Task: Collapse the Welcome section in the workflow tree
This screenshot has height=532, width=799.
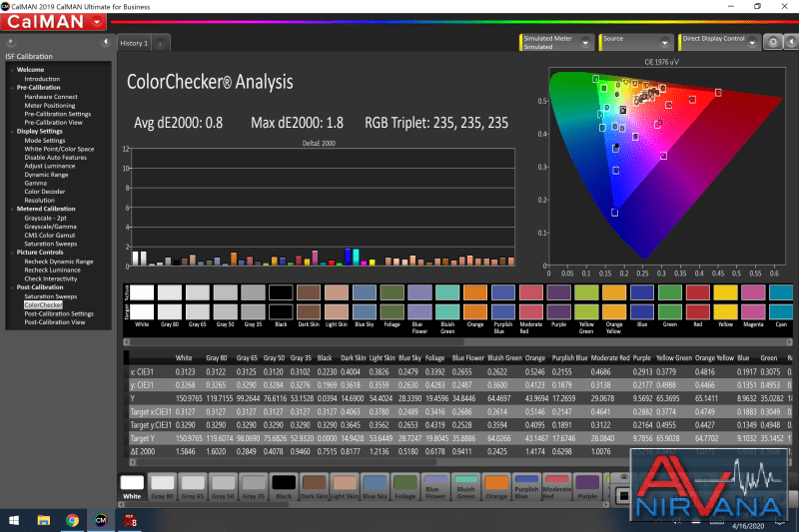Action: pos(12,70)
